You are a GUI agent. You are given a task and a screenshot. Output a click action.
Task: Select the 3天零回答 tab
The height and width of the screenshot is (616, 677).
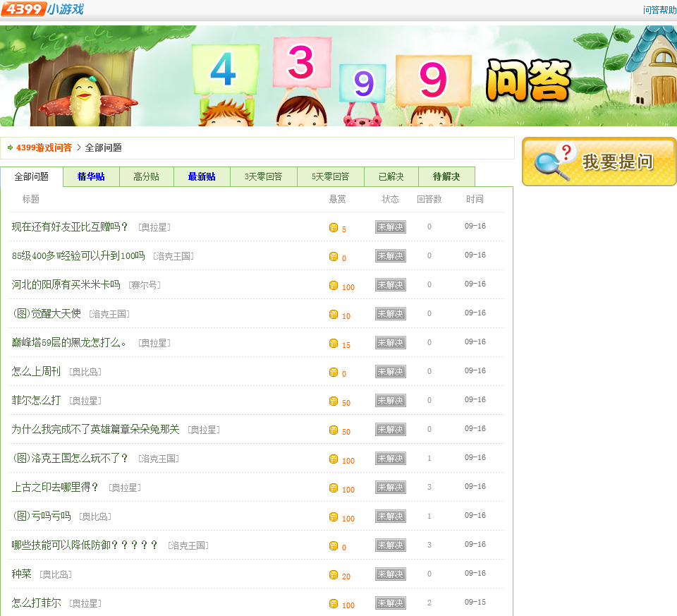(263, 176)
